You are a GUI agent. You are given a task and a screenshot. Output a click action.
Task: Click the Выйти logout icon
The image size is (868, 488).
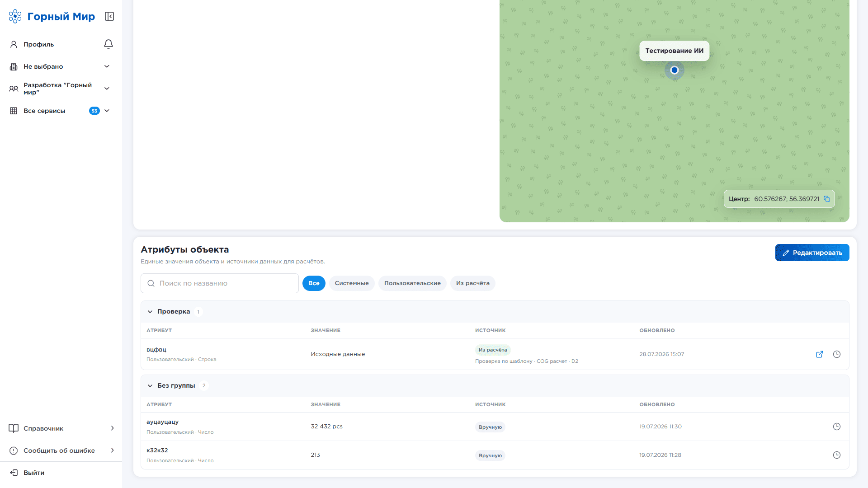click(x=14, y=473)
